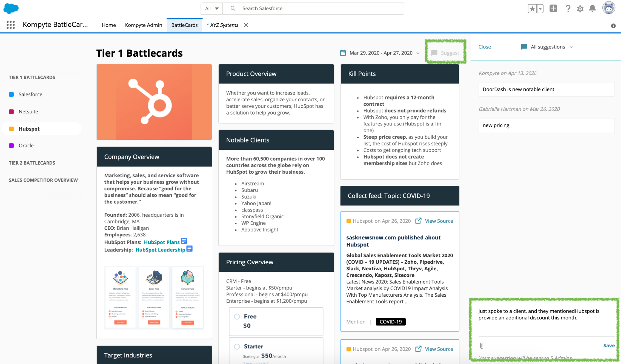The image size is (621, 364).
Task: Open the notifications bell
Action: 592,8
